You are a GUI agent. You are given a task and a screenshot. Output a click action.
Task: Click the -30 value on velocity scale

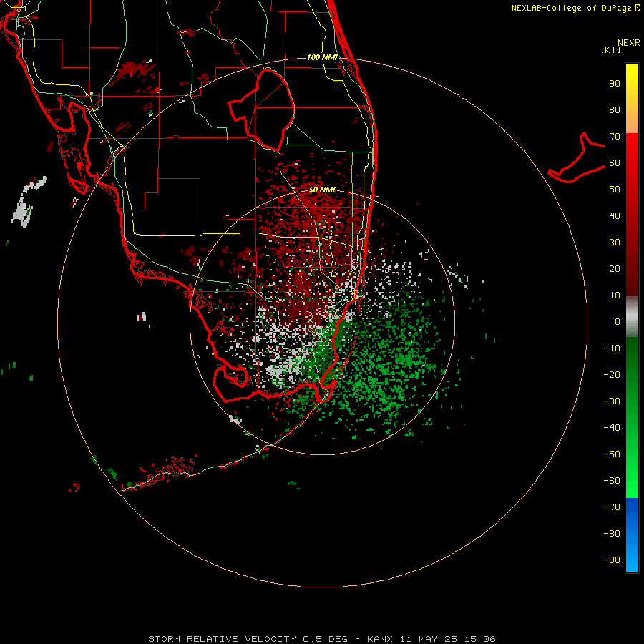(612, 401)
